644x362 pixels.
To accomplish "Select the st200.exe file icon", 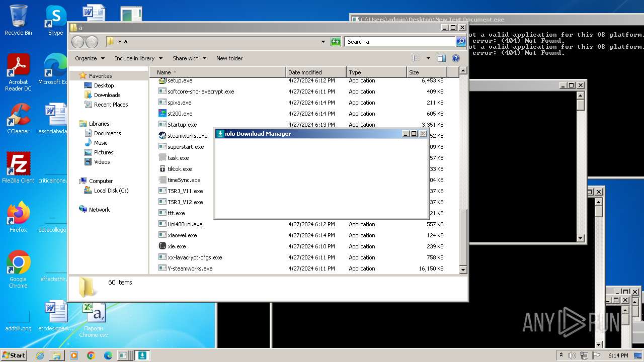I will (162, 114).
